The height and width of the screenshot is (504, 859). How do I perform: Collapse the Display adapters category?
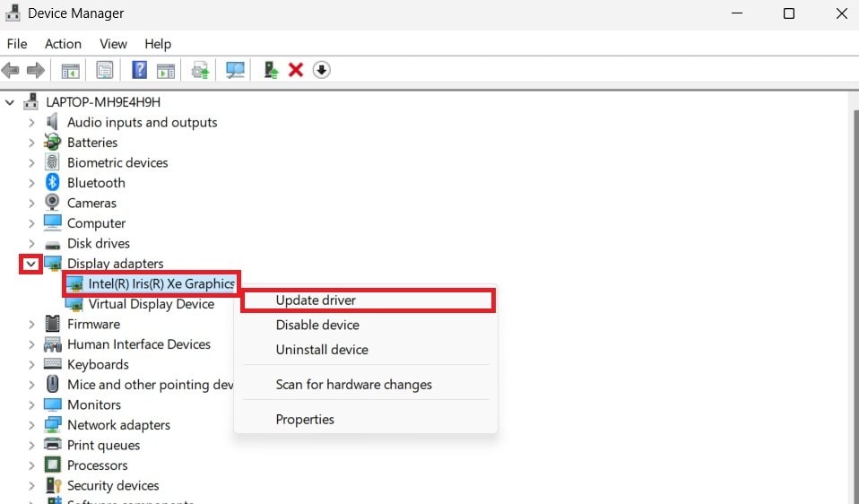click(31, 264)
